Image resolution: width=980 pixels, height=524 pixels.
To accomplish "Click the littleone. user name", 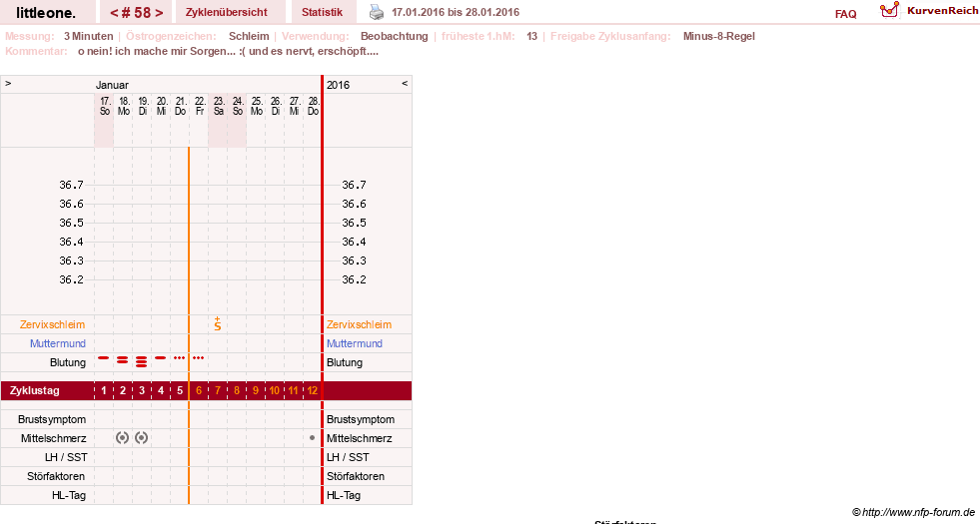I will [x=46, y=12].
